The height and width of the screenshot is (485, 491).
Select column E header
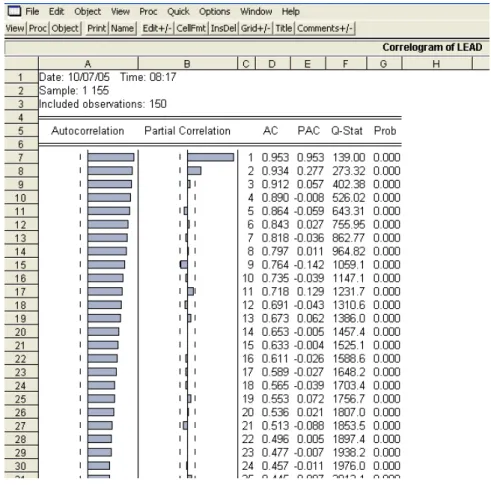307,64
